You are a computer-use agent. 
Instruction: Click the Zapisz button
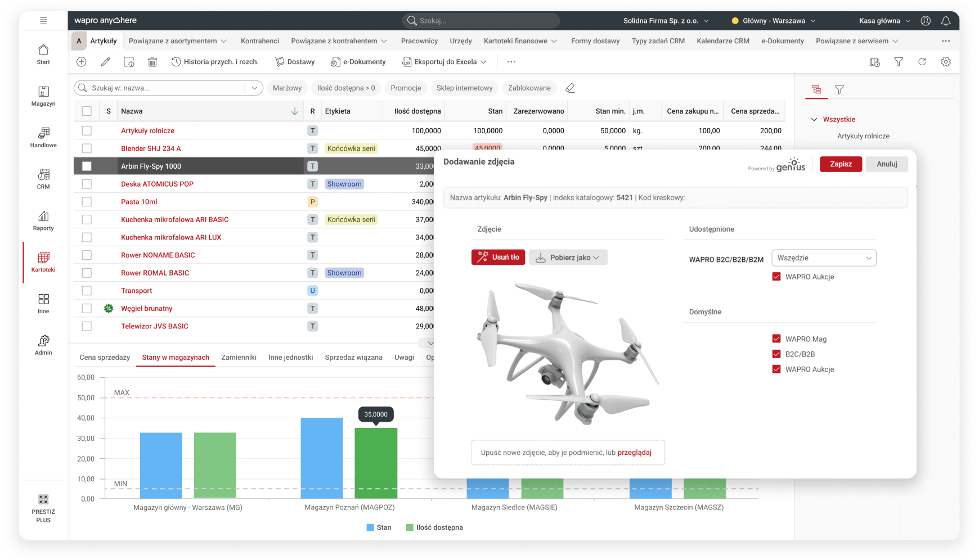pos(841,164)
